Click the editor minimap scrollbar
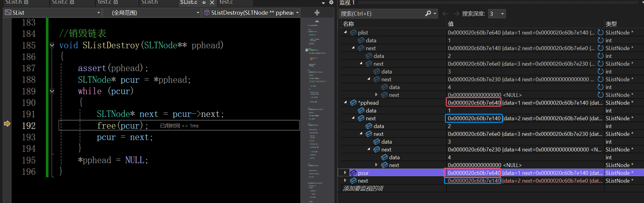Screen dimensions: 644x203 tap(317, 114)
